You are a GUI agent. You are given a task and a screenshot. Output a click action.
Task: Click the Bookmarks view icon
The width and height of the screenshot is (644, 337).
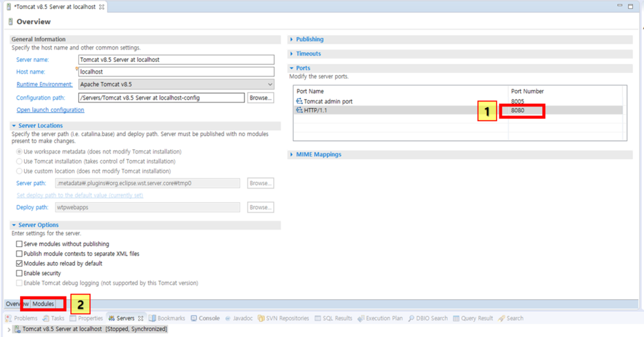click(152, 318)
